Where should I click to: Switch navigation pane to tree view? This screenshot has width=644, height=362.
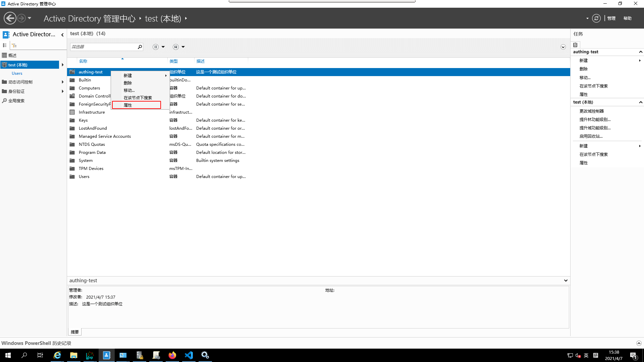[x=14, y=45]
